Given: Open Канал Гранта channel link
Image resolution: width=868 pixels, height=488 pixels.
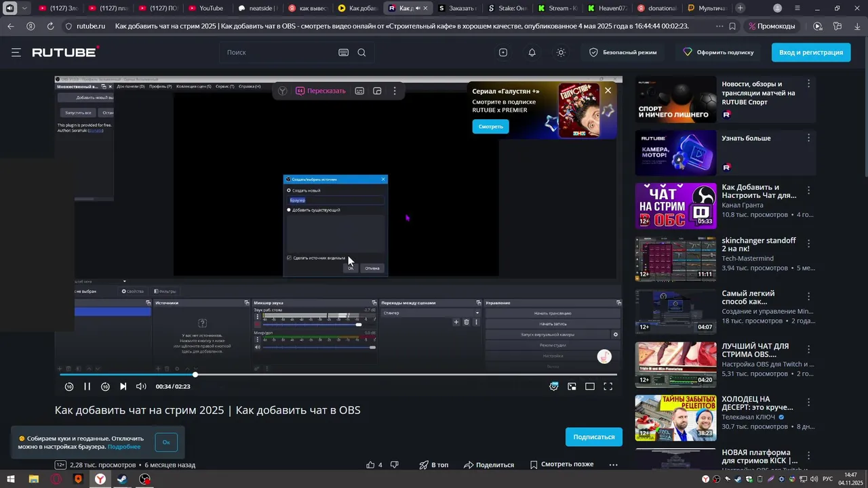Looking at the screenshot, I should pos(743,205).
